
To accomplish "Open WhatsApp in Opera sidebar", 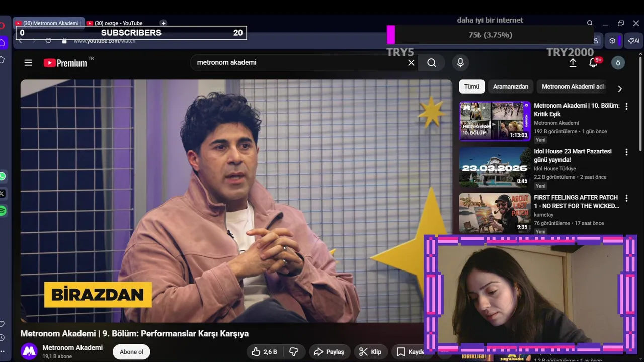I will pos(3,176).
